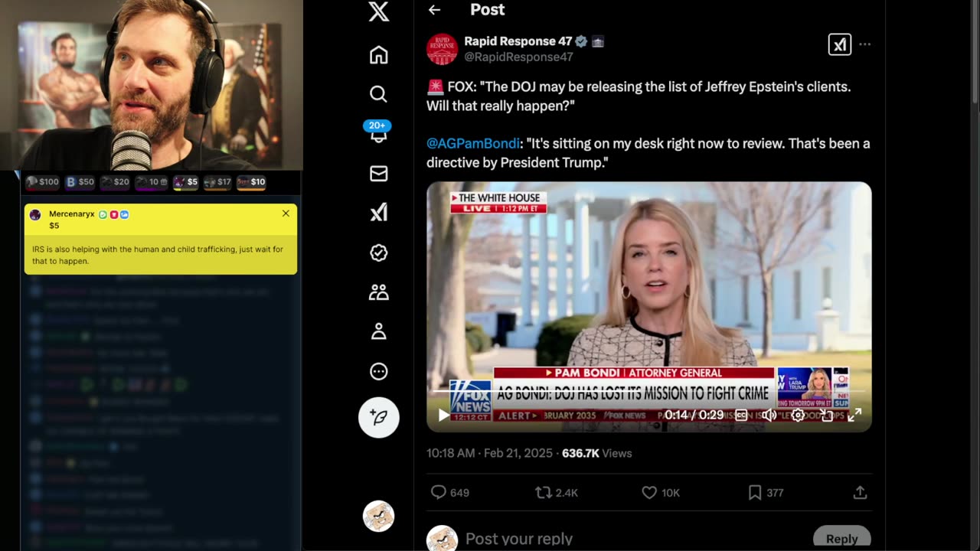
Task: Share the post with upload icon
Action: (860, 492)
